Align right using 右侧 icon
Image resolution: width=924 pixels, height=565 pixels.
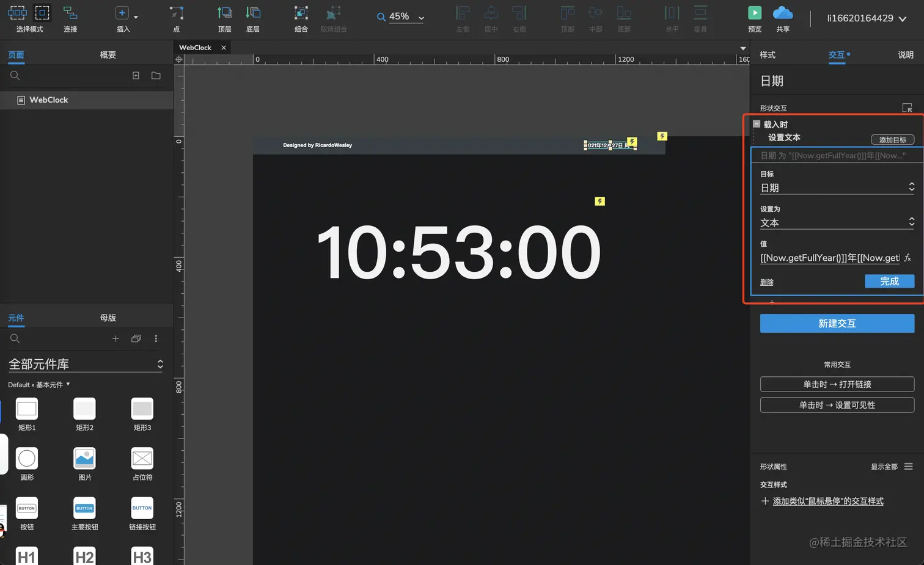[x=519, y=13]
